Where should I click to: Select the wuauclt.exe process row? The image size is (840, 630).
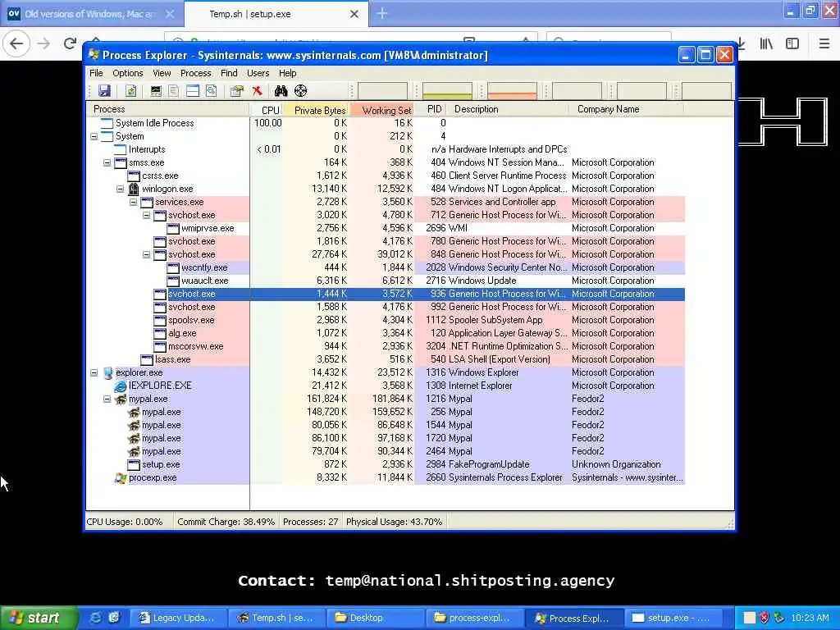pos(386,281)
